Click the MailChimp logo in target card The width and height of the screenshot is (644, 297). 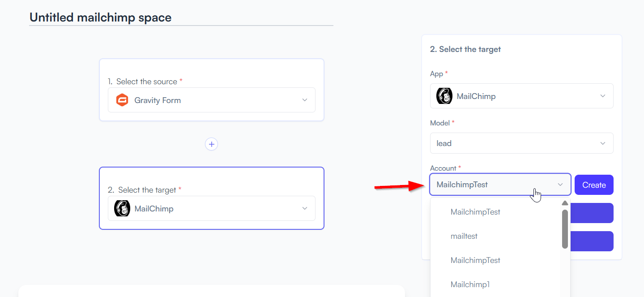coord(122,208)
